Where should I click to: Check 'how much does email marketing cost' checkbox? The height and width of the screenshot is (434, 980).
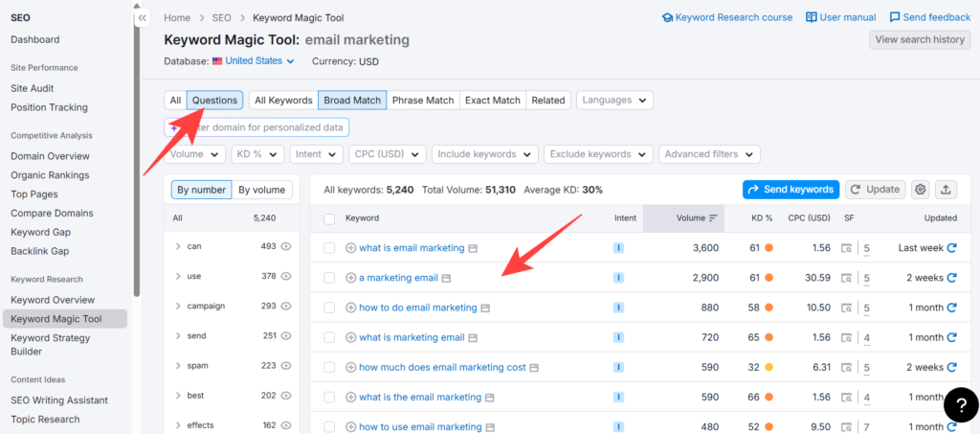[329, 368]
